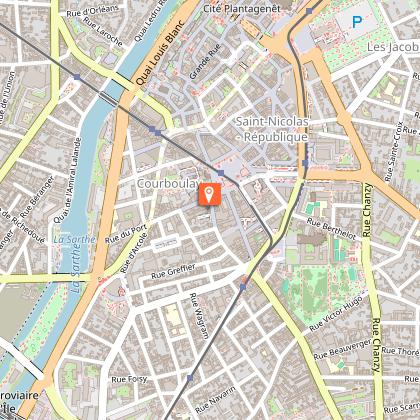
Task: Select the Rue Greffier street label
Action: (x=173, y=271)
